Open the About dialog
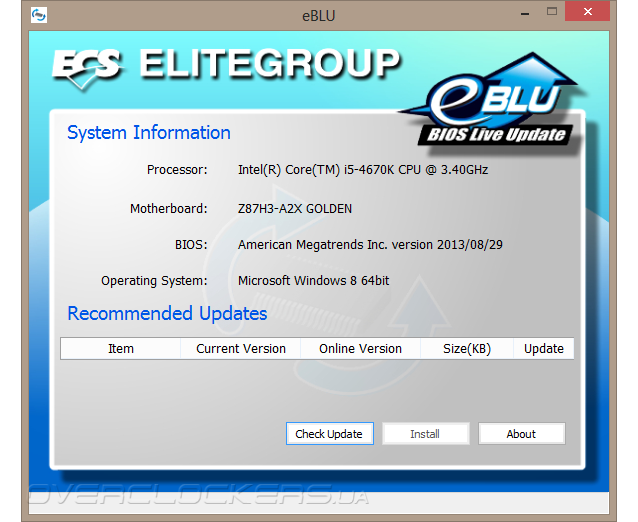This screenshot has height=522, width=638. (x=521, y=434)
